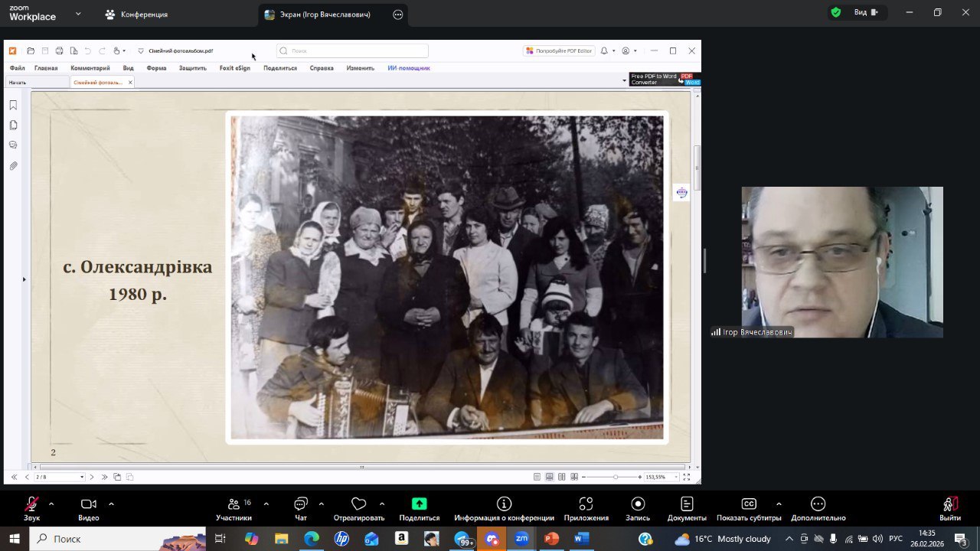Screen dimensions: 980x551
Task: Click Попробуйте PDF Editor button
Action: point(559,51)
